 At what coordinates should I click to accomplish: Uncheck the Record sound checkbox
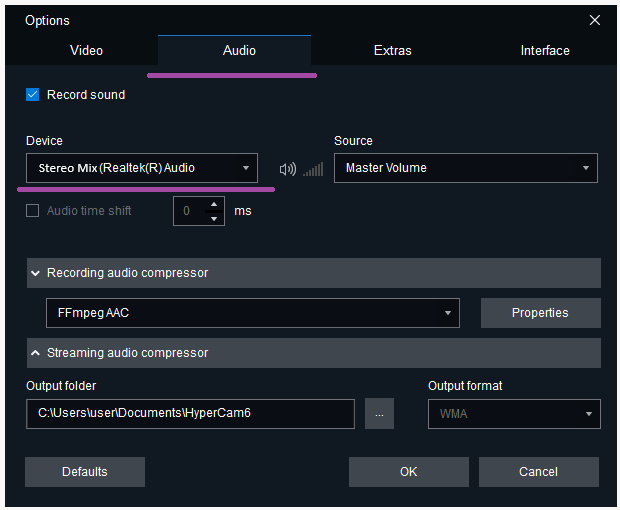pos(32,94)
